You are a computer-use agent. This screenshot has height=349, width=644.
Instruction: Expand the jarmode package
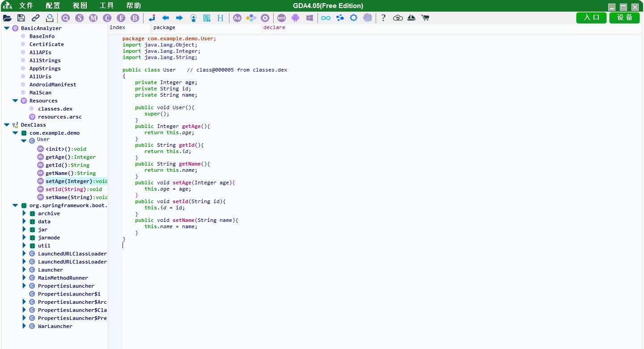24,238
